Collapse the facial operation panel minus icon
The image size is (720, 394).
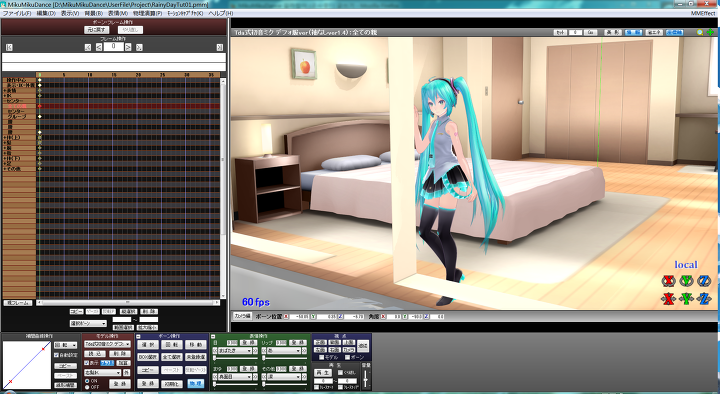(213, 337)
